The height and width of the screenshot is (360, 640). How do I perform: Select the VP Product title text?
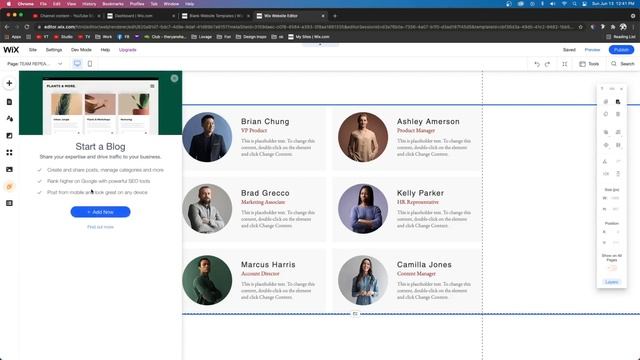[253, 131]
